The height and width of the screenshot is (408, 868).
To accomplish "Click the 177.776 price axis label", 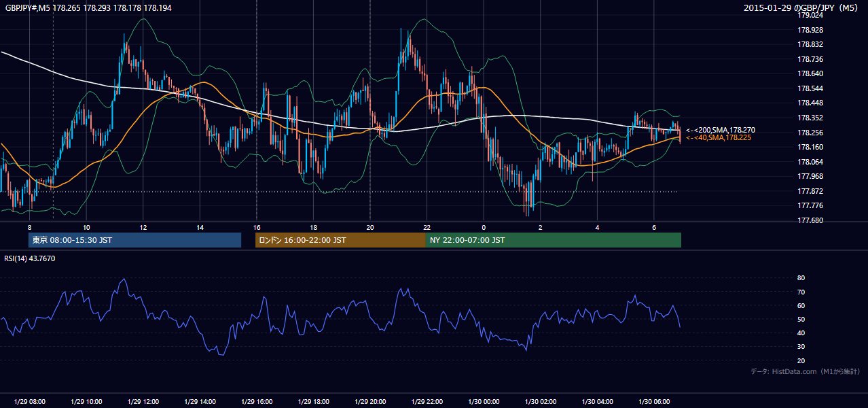I will 810,205.
